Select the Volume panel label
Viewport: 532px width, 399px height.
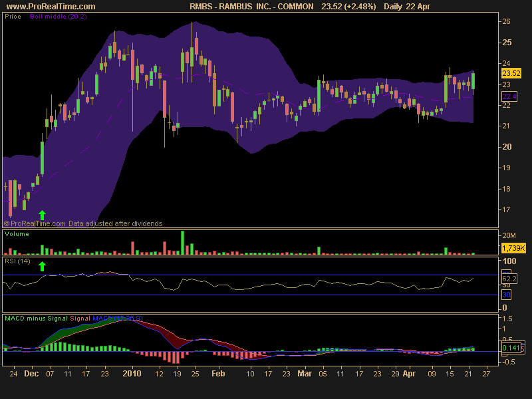[x=17, y=234]
